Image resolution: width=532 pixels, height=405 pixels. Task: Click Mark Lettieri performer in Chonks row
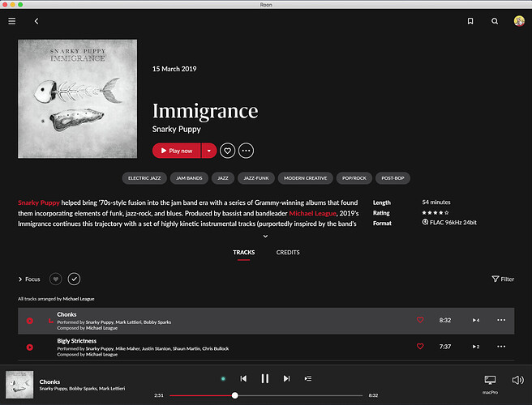(128, 322)
